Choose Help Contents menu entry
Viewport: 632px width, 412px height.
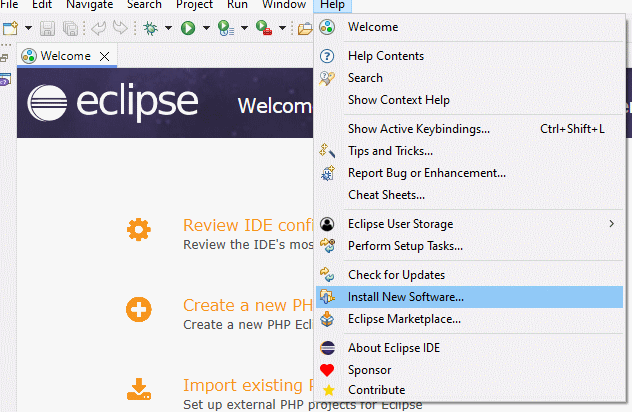pyautogui.click(x=470, y=56)
